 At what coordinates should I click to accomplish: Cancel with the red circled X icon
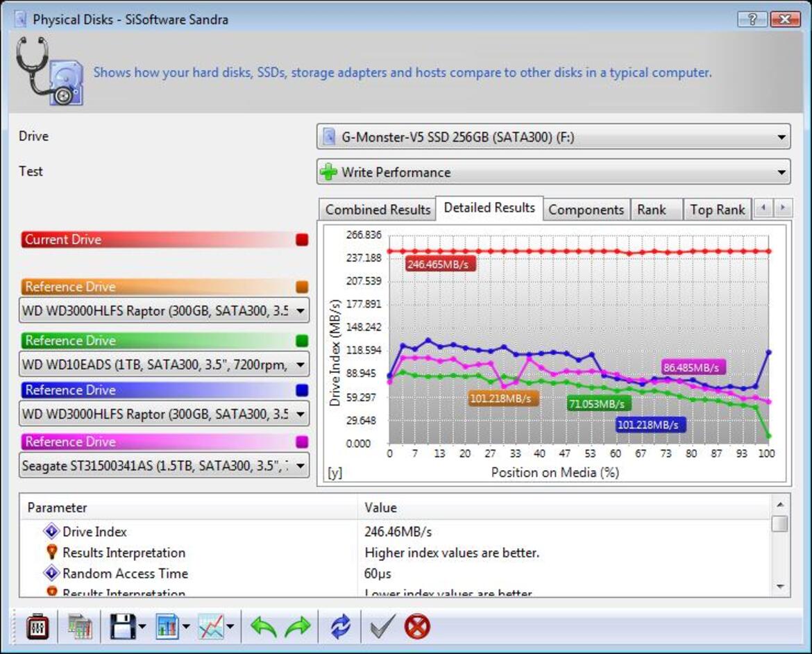(x=417, y=627)
